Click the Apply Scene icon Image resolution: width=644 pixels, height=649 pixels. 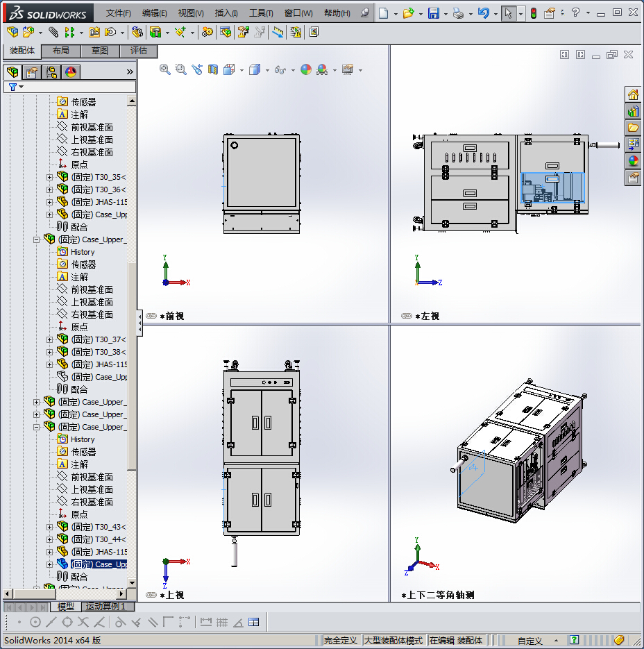pyautogui.click(x=322, y=69)
